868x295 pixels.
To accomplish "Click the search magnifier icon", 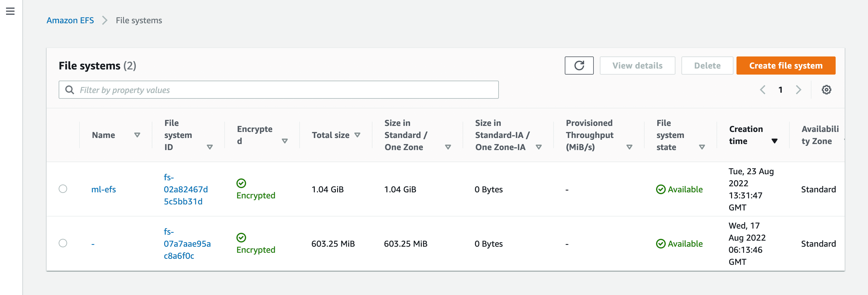I will [x=70, y=90].
